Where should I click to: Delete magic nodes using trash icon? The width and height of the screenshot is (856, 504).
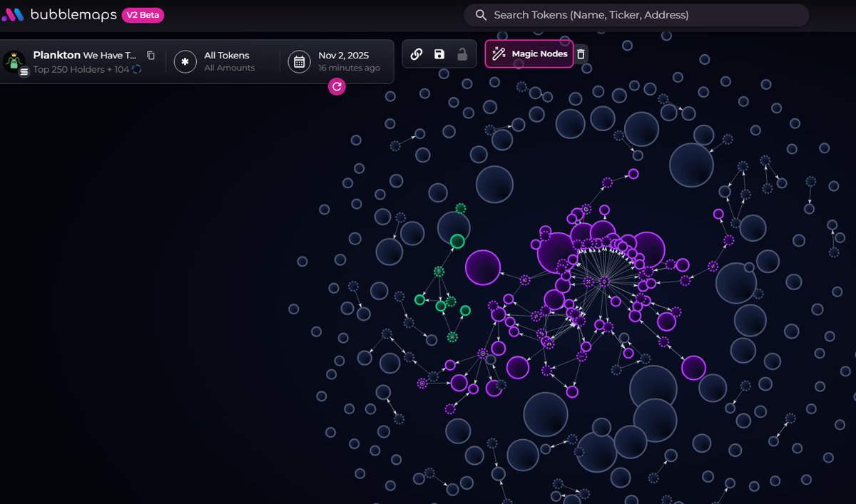pos(581,54)
